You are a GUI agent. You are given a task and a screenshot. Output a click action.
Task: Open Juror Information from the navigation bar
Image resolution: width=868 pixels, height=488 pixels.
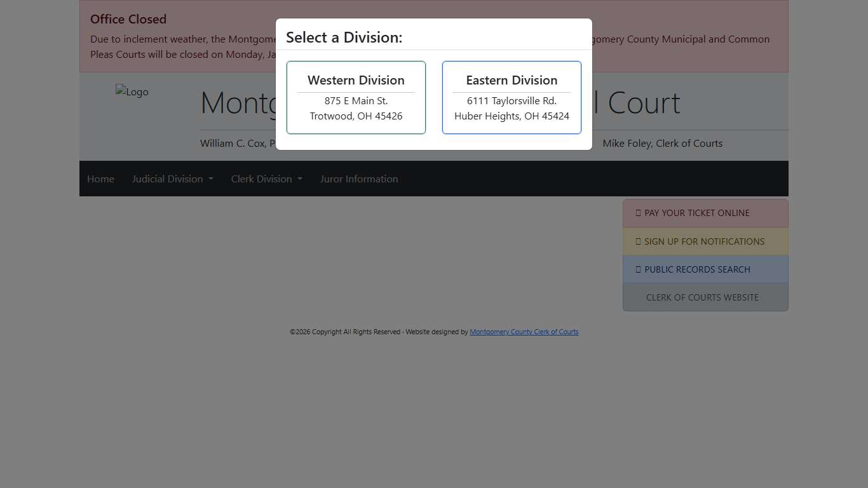tap(359, 179)
